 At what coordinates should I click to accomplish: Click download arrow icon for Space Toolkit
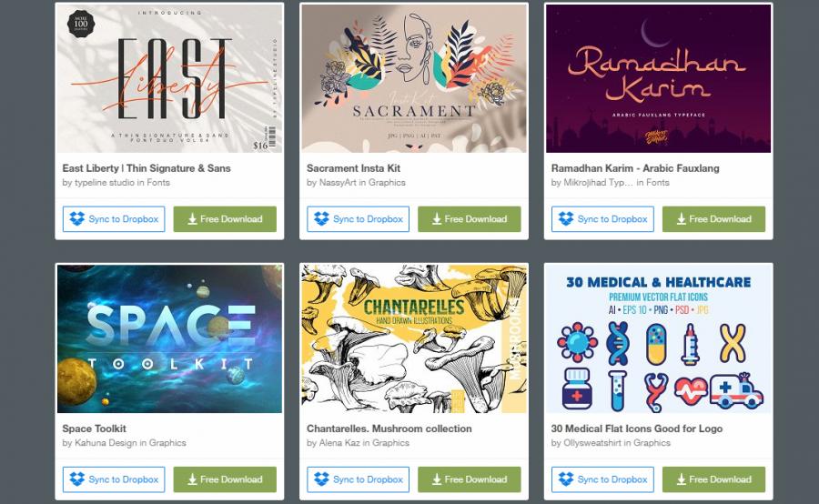click(192, 479)
